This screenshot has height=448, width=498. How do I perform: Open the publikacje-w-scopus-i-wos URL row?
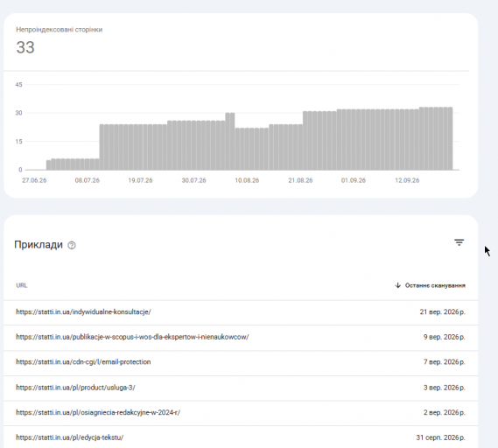coord(241,337)
